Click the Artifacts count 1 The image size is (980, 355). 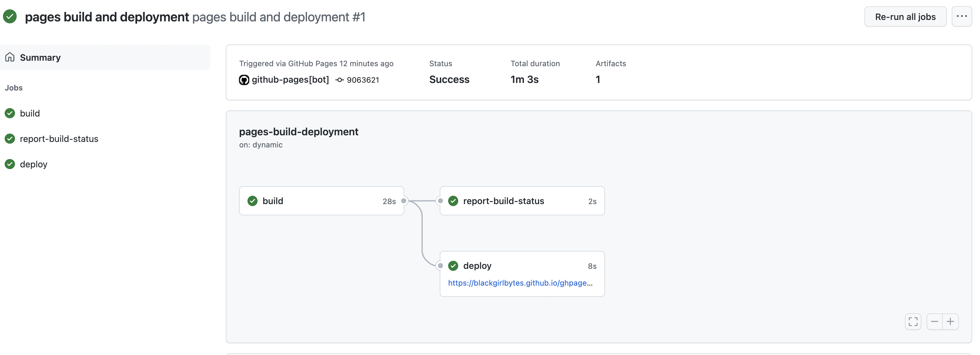pos(598,79)
